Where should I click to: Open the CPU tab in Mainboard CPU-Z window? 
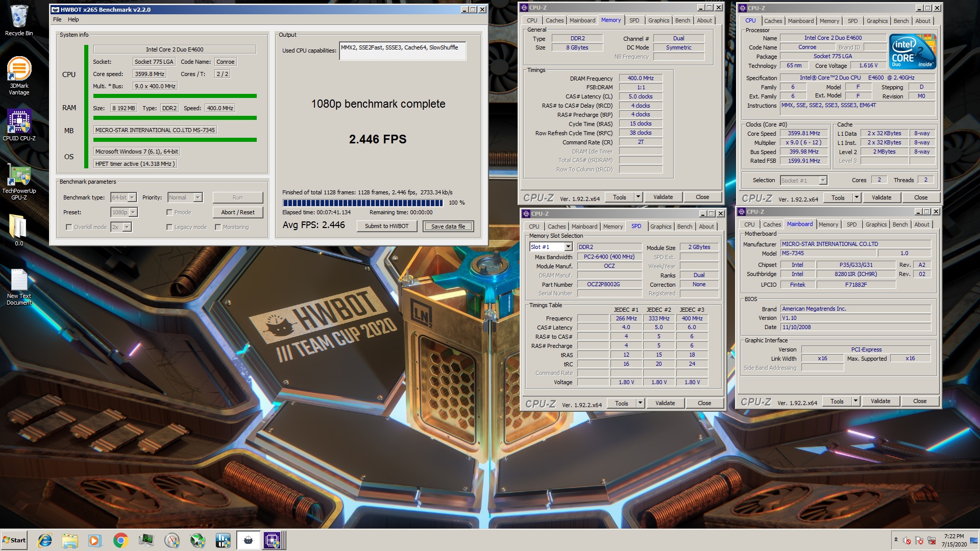coord(749,224)
